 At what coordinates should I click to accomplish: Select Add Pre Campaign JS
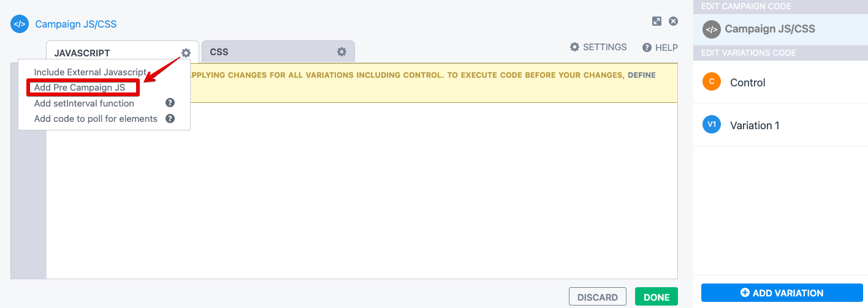tap(80, 88)
